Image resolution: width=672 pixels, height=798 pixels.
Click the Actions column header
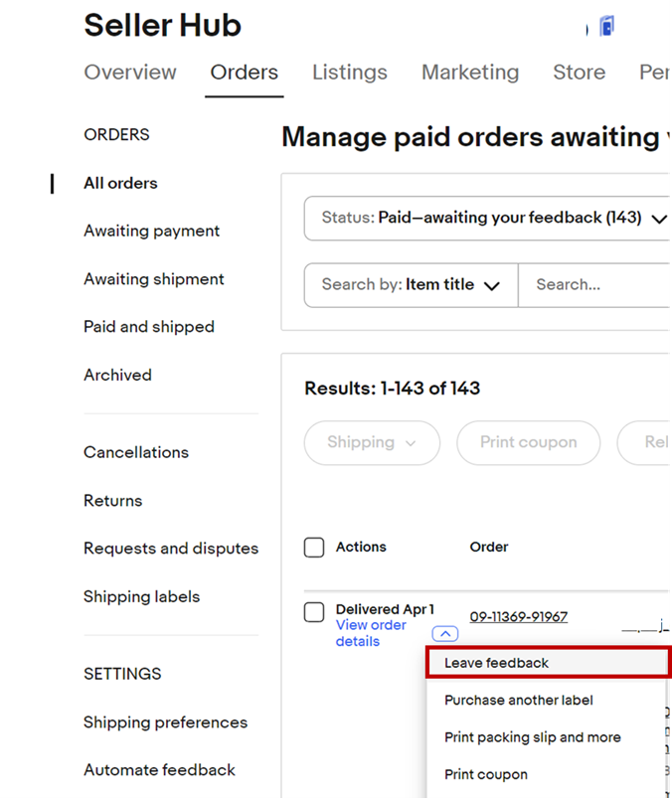[361, 548]
